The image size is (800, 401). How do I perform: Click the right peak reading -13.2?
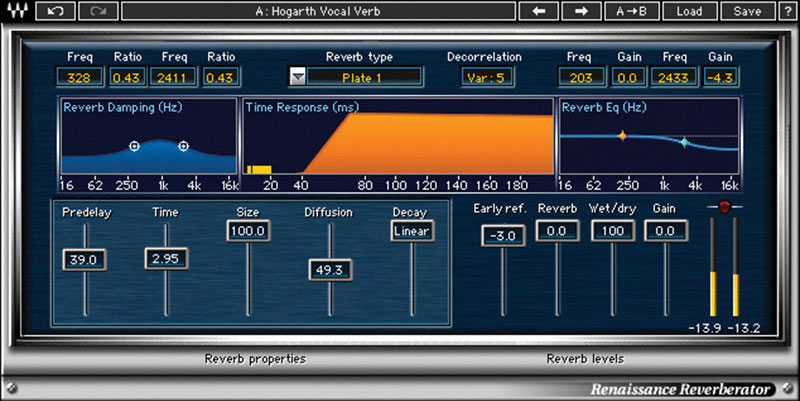pyautogui.click(x=743, y=329)
